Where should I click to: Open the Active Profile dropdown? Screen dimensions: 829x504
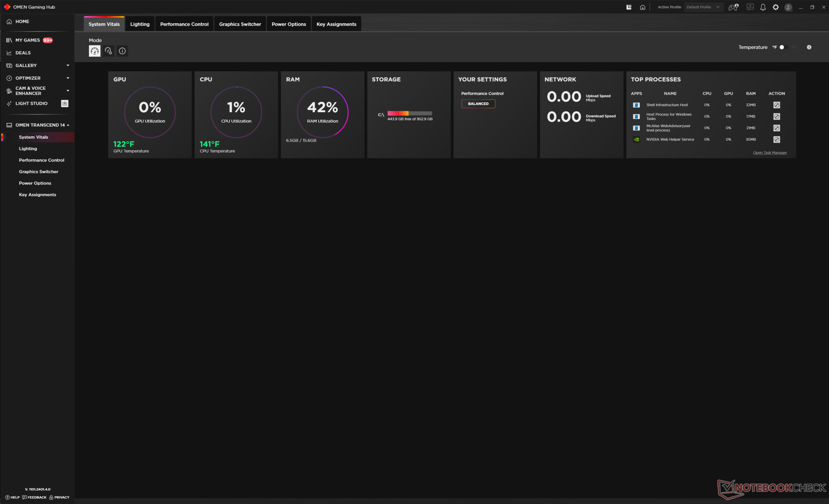tap(703, 7)
